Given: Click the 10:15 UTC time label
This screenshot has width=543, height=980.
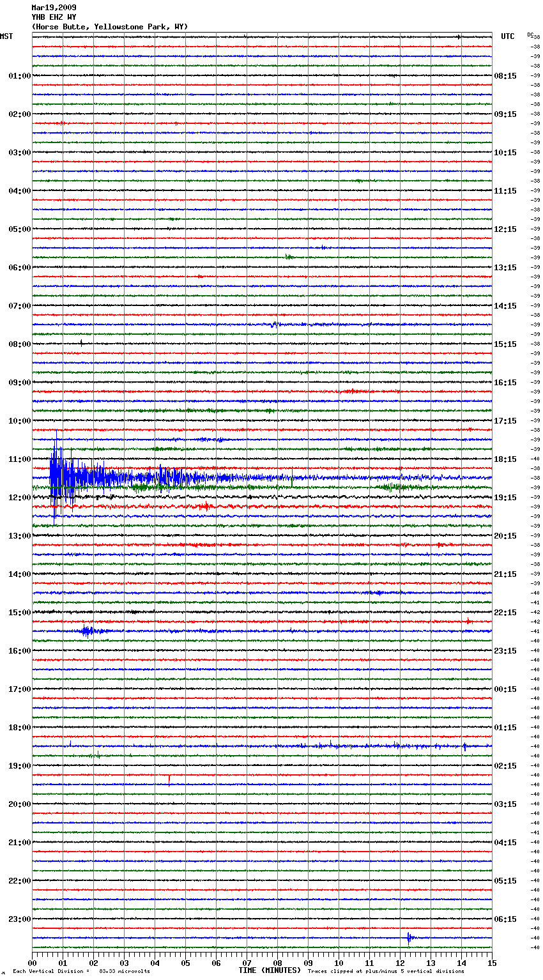Looking at the screenshot, I should (x=505, y=153).
